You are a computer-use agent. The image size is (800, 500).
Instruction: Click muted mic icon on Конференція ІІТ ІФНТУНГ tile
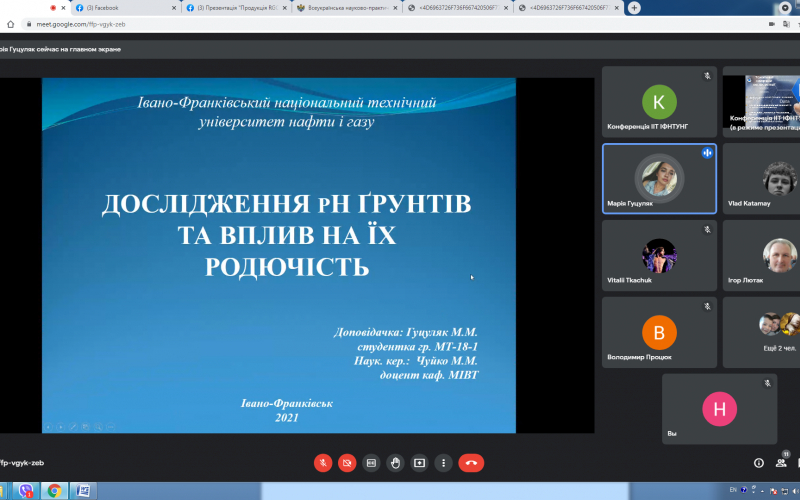point(707,76)
